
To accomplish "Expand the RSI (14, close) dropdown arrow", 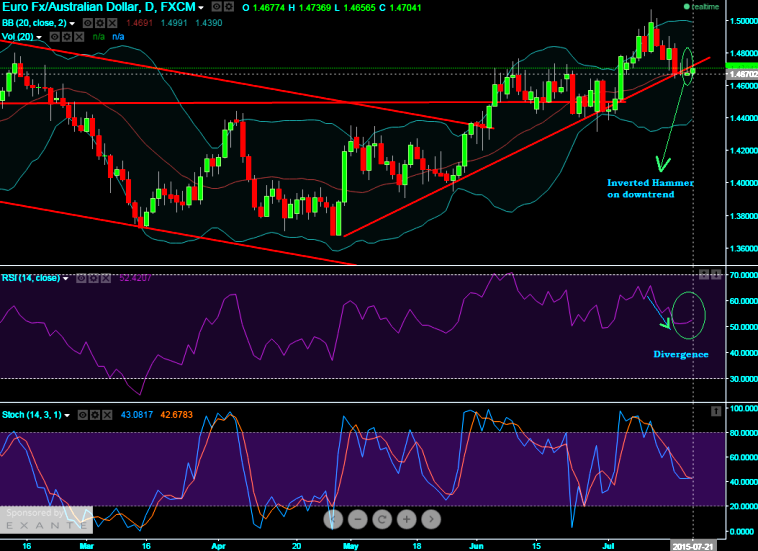I will [x=66, y=278].
